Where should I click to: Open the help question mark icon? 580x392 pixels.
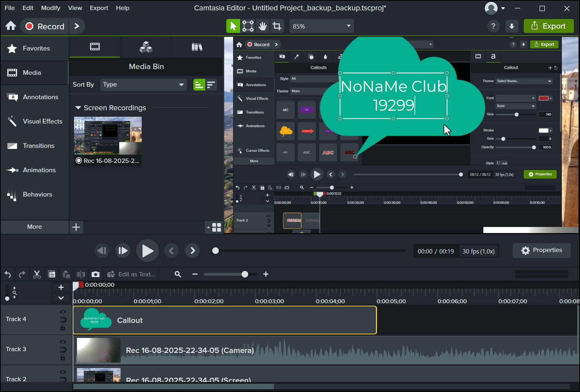click(493, 26)
